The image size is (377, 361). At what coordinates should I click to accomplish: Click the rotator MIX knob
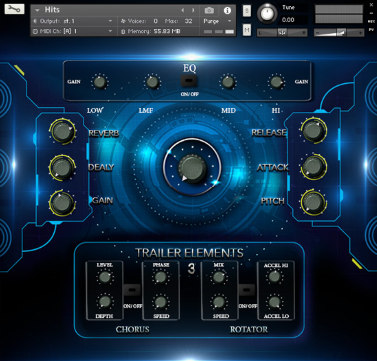pos(219,277)
